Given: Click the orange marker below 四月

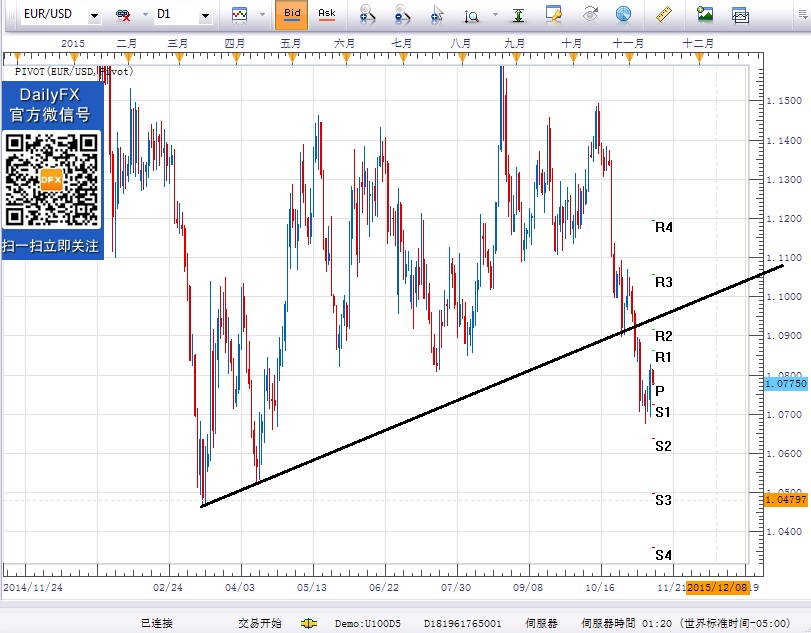Looking at the screenshot, I should 236,57.
